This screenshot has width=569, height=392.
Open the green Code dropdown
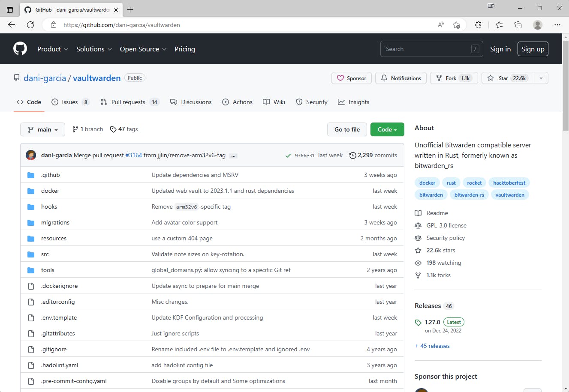[387, 129]
